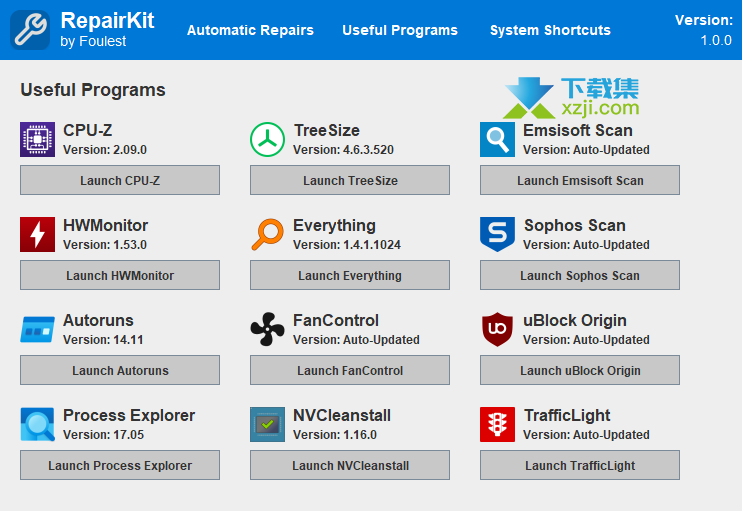Click "Version: 1.16.0" text
742x511 pixels.
coord(335,435)
